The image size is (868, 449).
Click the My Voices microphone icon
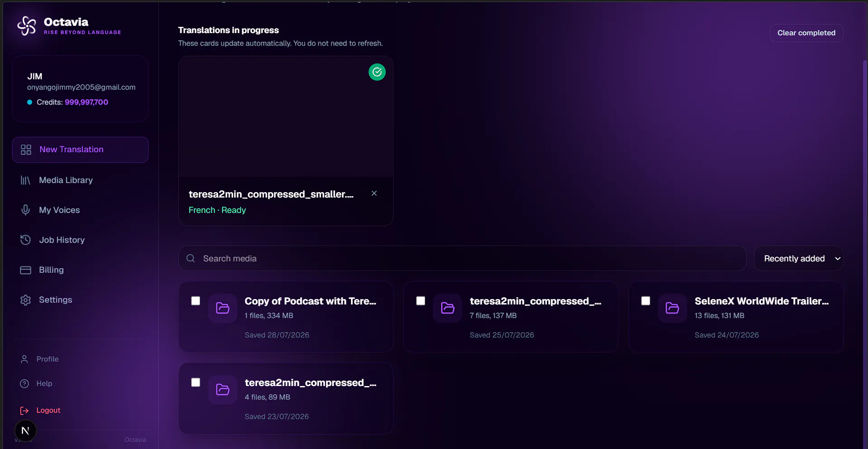click(25, 210)
